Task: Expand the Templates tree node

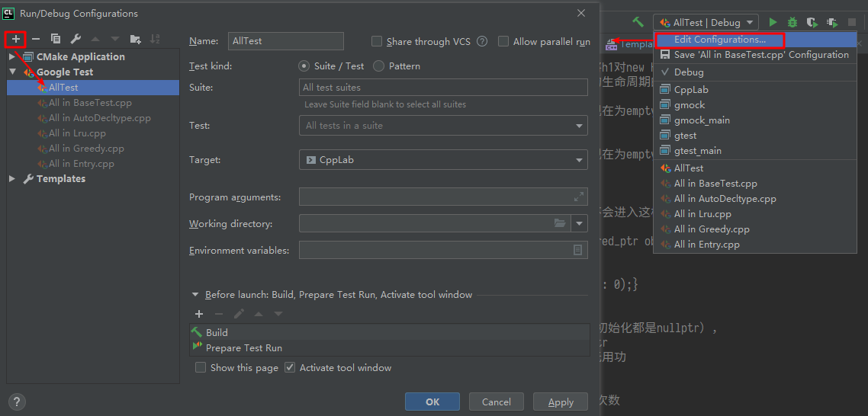Action: tap(12, 179)
